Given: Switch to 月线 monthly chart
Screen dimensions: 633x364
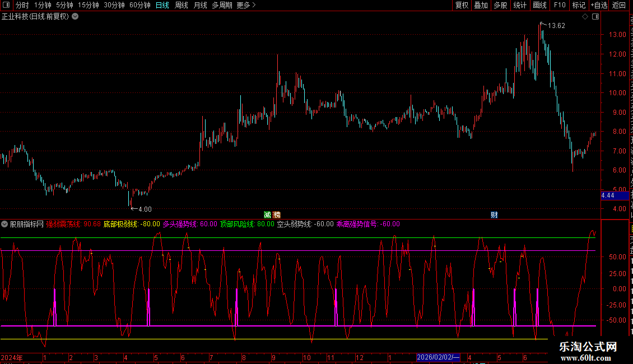Looking at the screenshot, I should click(200, 5).
